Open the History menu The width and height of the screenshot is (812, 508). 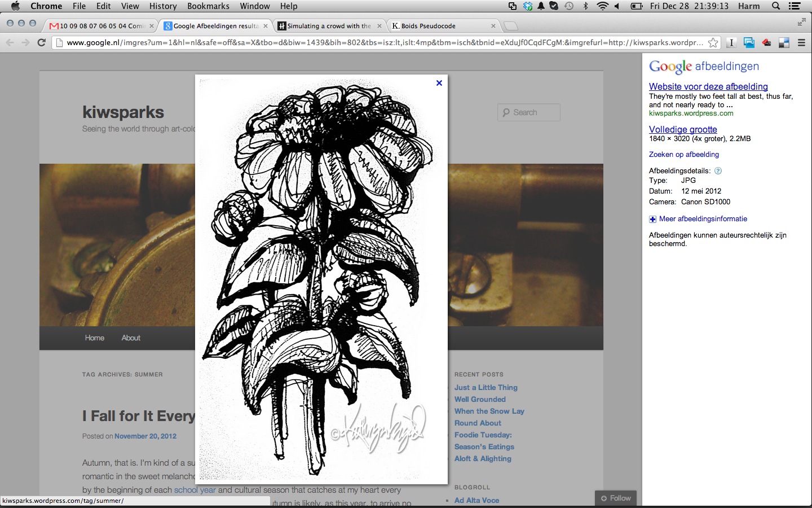point(163,6)
